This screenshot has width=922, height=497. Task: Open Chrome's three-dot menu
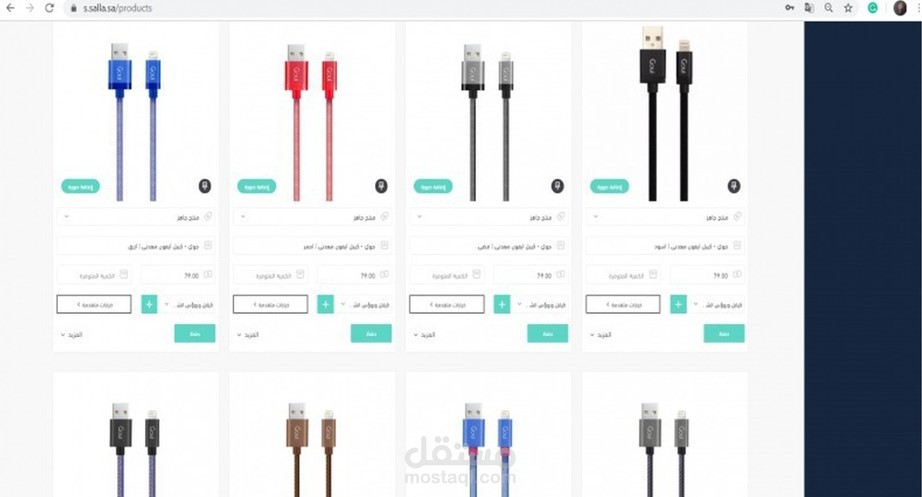click(x=919, y=8)
